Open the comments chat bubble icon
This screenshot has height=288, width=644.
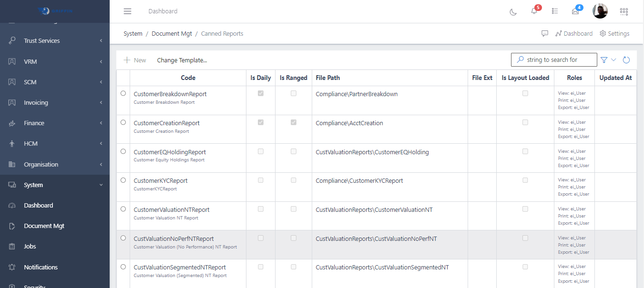545,34
